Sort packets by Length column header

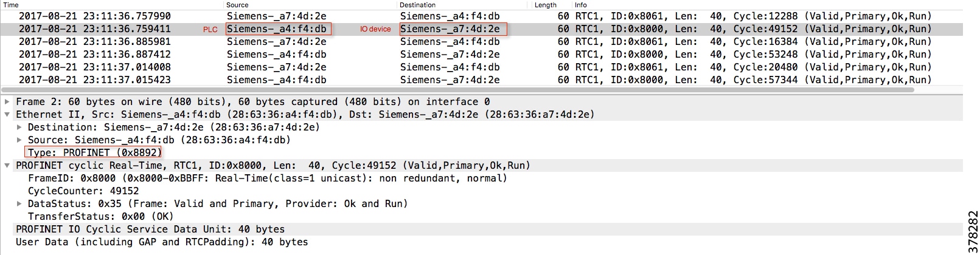(x=546, y=4)
